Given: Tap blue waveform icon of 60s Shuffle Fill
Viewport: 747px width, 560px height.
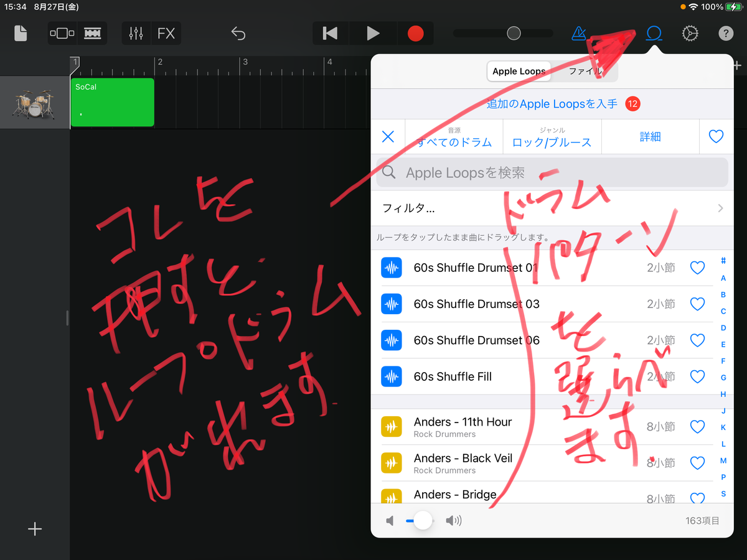Looking at the screenshot, I should 392,376.
